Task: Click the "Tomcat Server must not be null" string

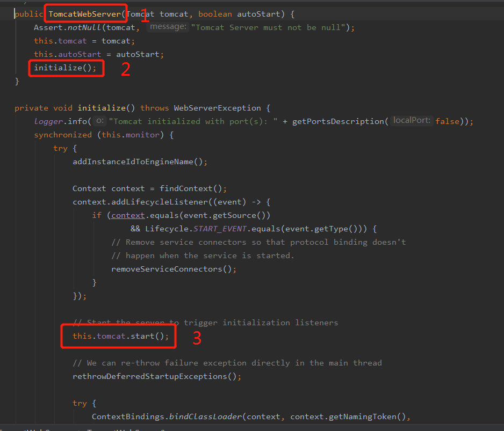Action: [x=269, y=27]
